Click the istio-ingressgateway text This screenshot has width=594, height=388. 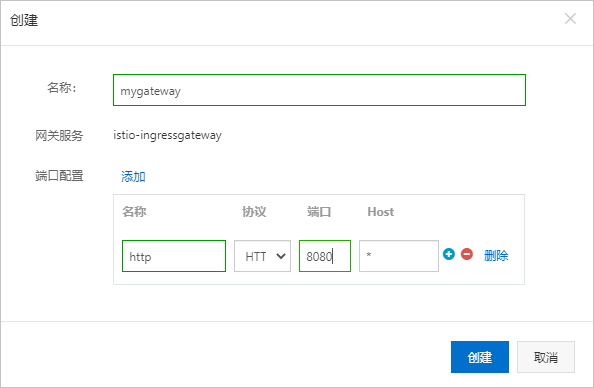click(167, 135)
